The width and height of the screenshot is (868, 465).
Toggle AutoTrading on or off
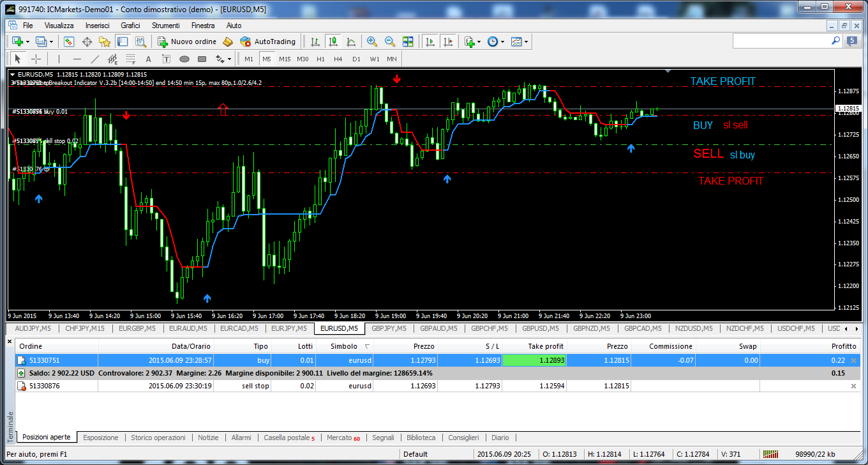click(x=268, y=42)
